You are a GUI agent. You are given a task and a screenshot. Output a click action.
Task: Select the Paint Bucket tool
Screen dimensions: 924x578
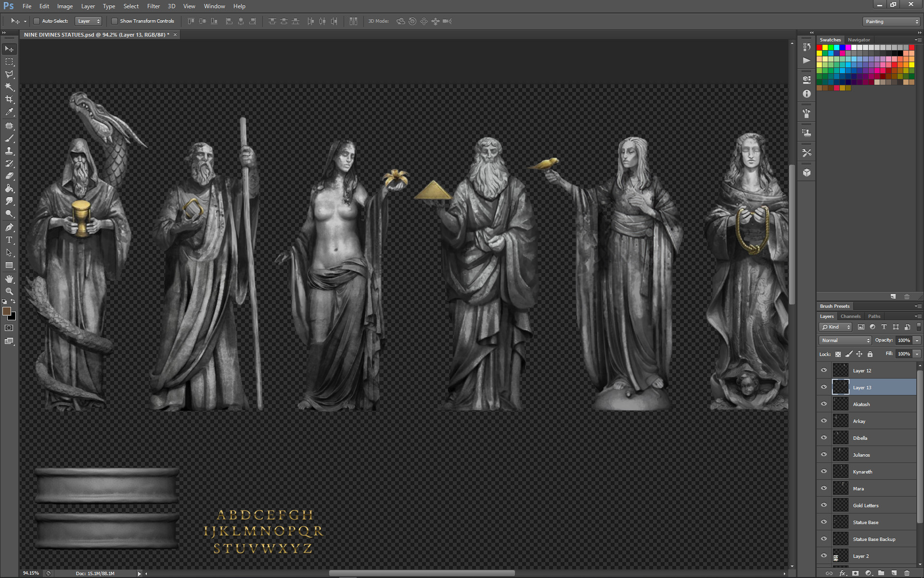pos(9,188)
